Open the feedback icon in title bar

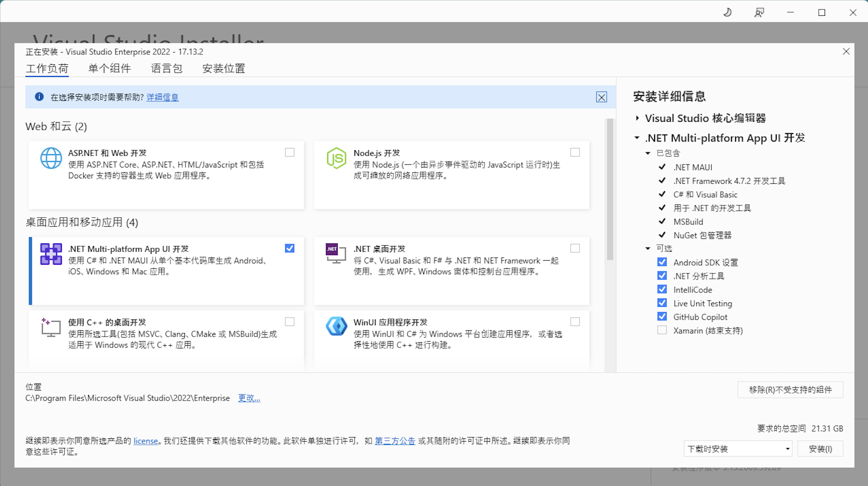759,12
